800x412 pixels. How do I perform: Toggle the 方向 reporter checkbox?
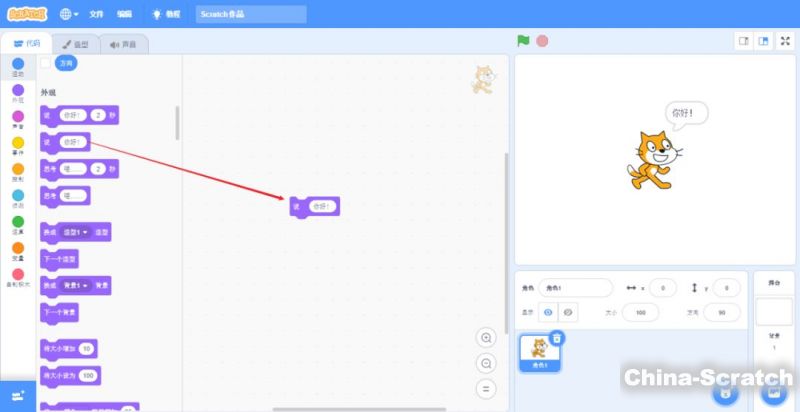46,62
